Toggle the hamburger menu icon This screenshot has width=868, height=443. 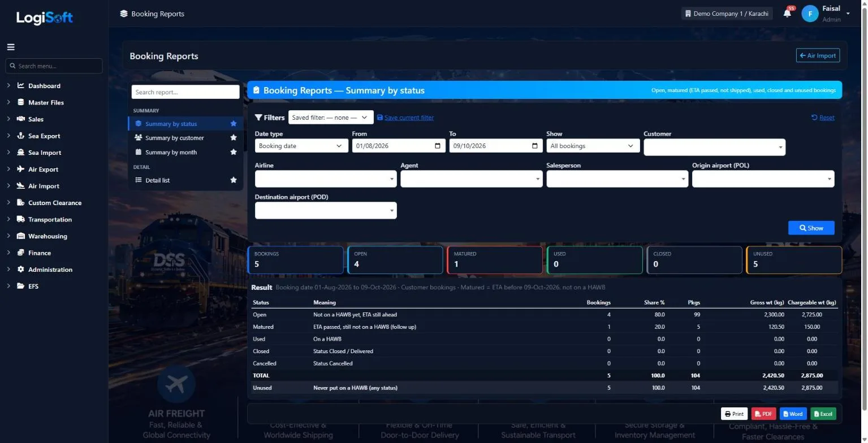[11, 47]
